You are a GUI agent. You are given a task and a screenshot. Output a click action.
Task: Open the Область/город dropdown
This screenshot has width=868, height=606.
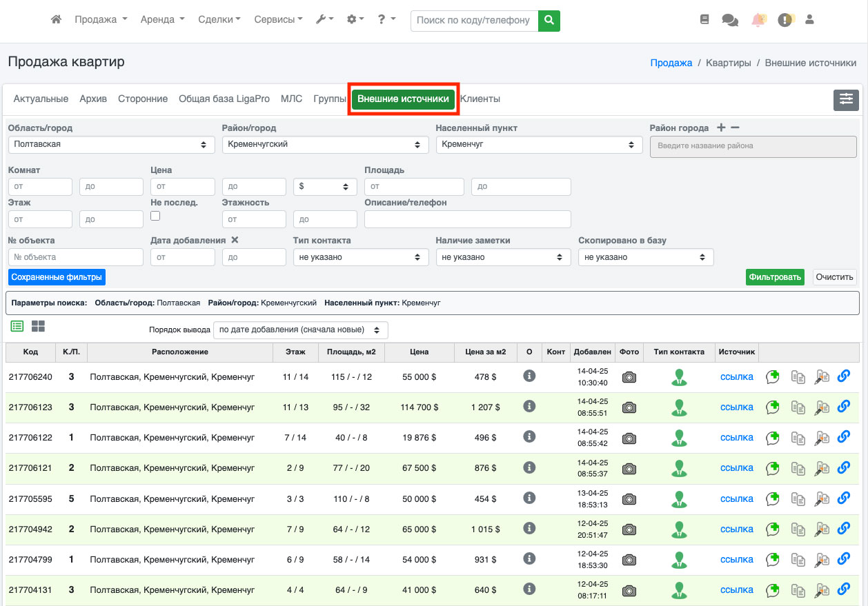110,145
